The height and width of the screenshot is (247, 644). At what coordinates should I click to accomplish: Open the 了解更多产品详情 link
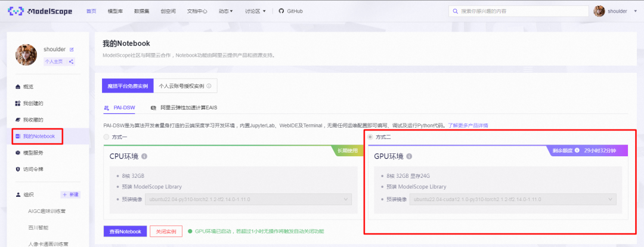pyautogui.click(x=468, y=125)
